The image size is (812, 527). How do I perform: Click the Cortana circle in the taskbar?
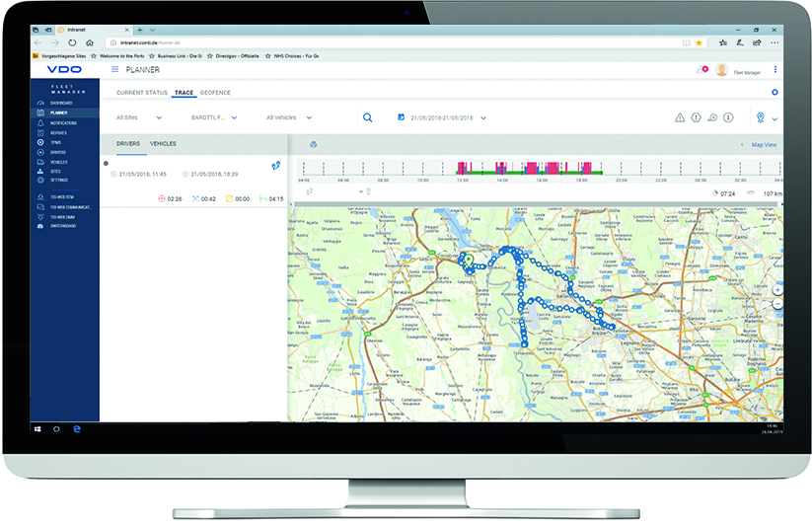(x=56, y=429)
